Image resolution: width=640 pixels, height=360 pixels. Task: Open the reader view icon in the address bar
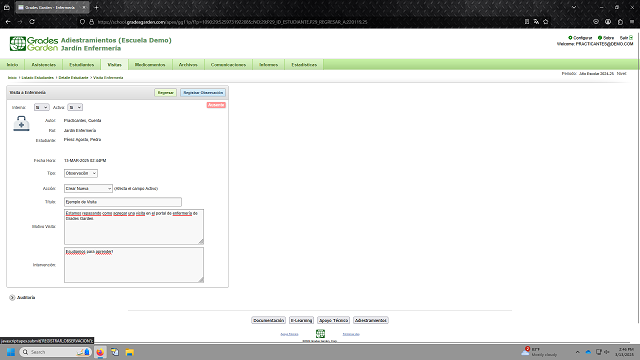527,22
